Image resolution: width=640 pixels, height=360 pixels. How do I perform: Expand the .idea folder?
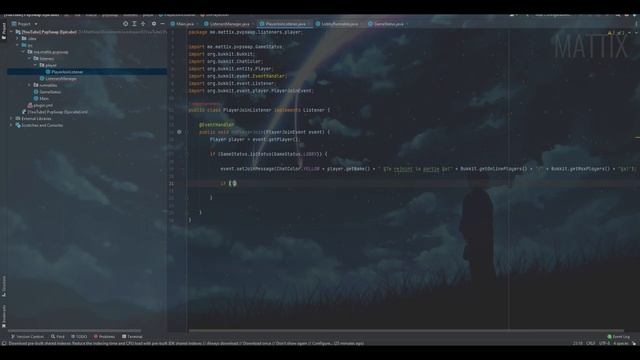tap(18, 38)
